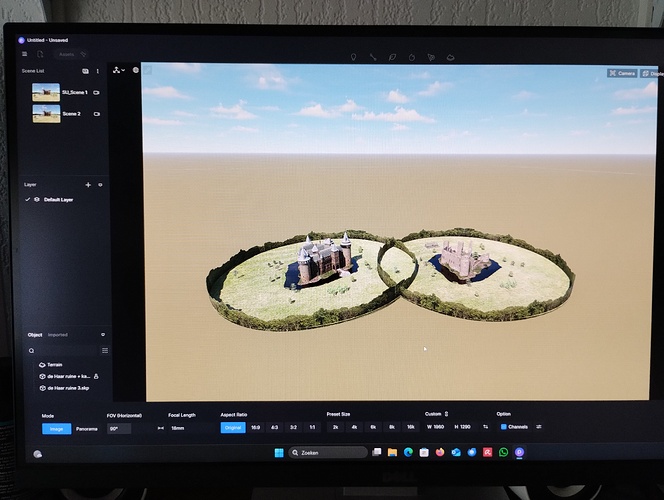664x500 pixels.
Task: Select 'de Haar ruine + ka...' object
Action: [68, 376]
